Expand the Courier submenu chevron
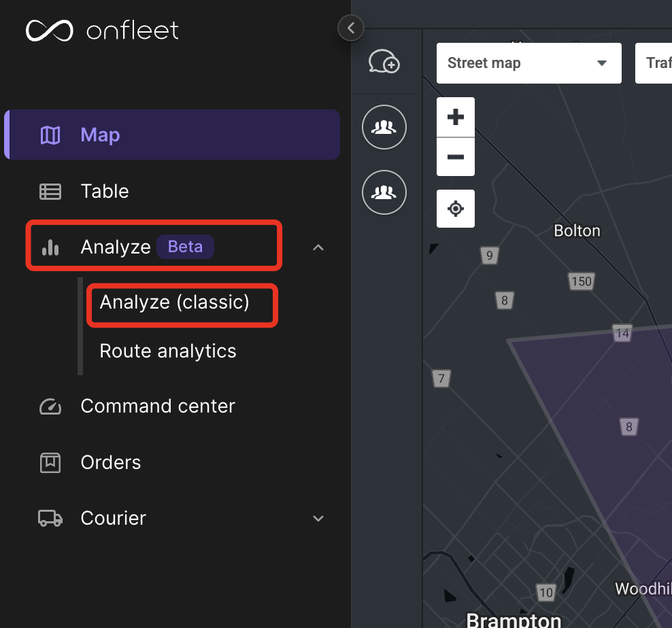Viewport: 672px width, 628px height. [x=318, y=519]
